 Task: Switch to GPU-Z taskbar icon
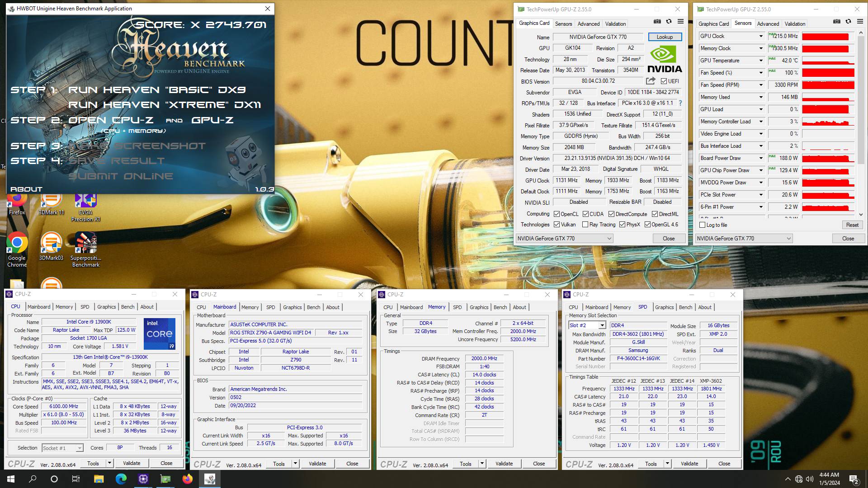coord(165,479)
